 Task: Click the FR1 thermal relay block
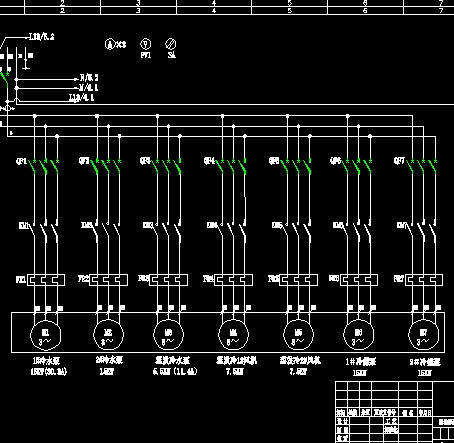point(46,280)
